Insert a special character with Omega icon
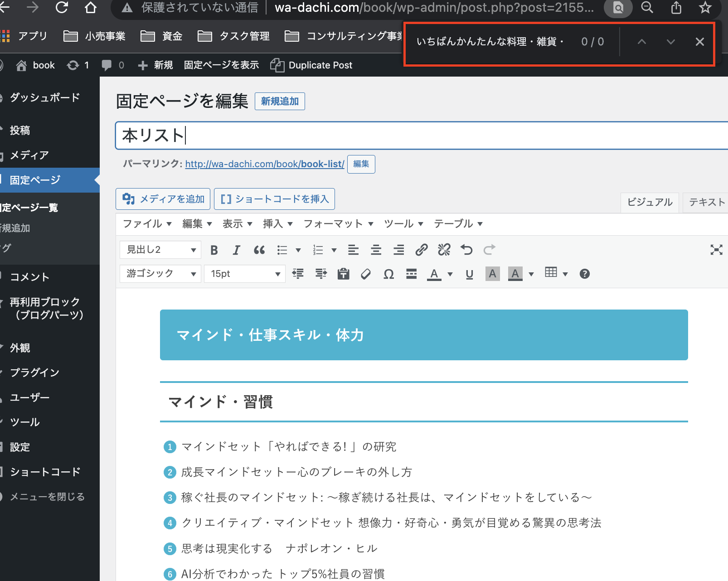Image resolution: width=728 pixels, height=581 pixels. pyautogui.click(x=388, y=274)
